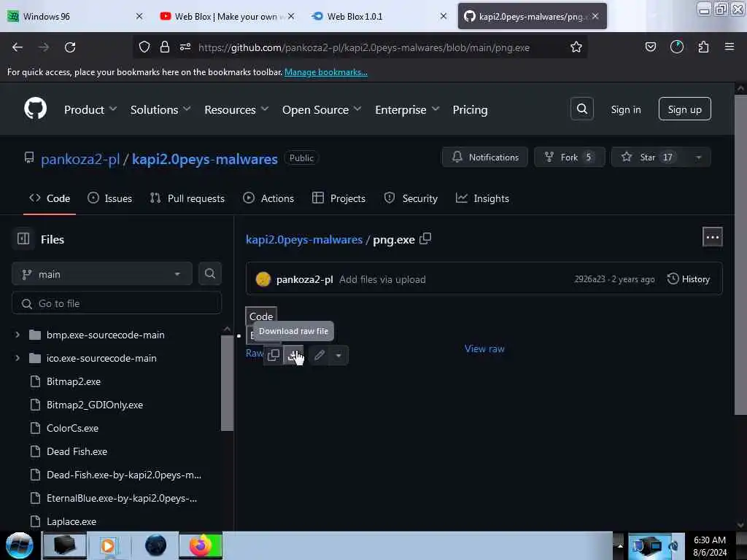Open the main branch selector dropdown

(102, 274)
